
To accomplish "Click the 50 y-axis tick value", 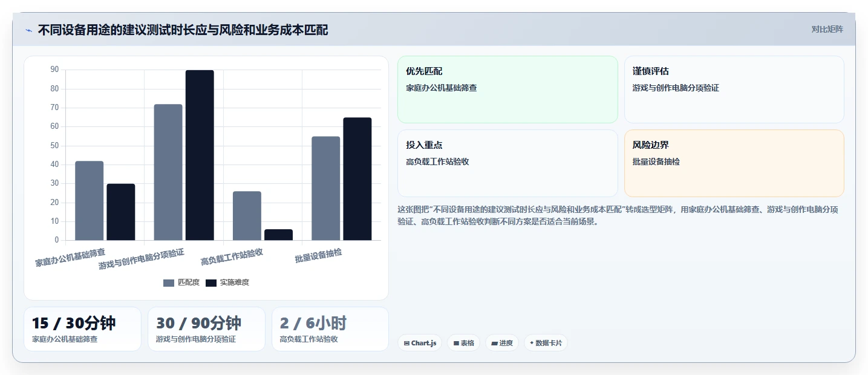I will coord(54,146).
